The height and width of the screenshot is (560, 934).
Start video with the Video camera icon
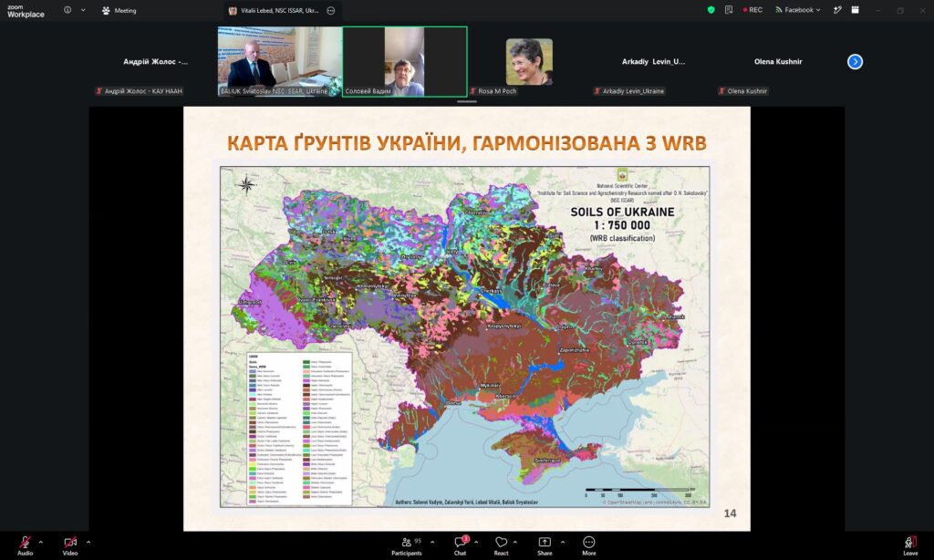point(70,542)
